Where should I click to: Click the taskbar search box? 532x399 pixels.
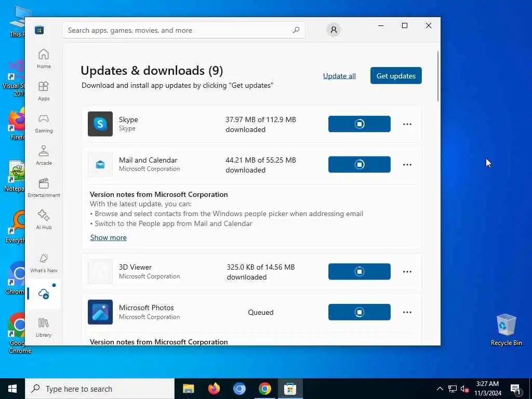pos(100,389)
